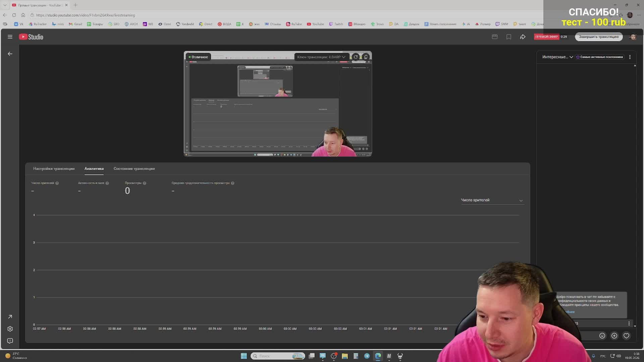Click the Отличное stream health indicator
The image size is (644, 362).
click(198, 57)
